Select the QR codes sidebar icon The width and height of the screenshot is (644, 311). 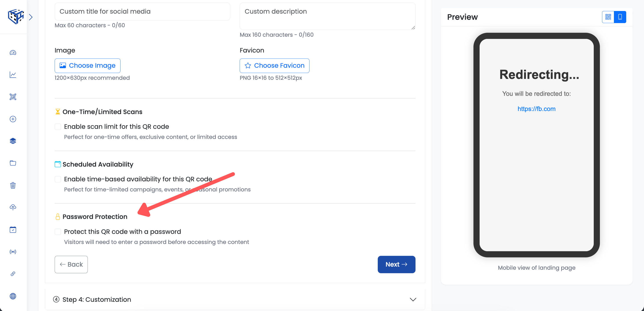click(13, 97)
